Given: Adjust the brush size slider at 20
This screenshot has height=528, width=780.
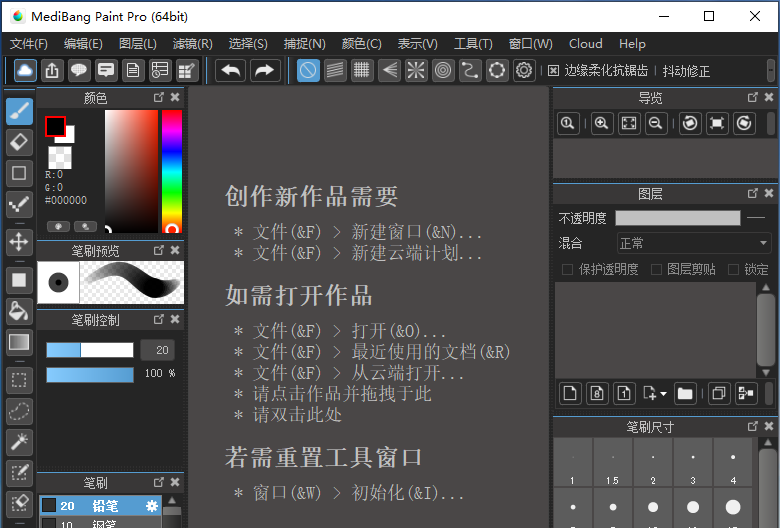Looking at the screenshot, I should click(90, 350).
